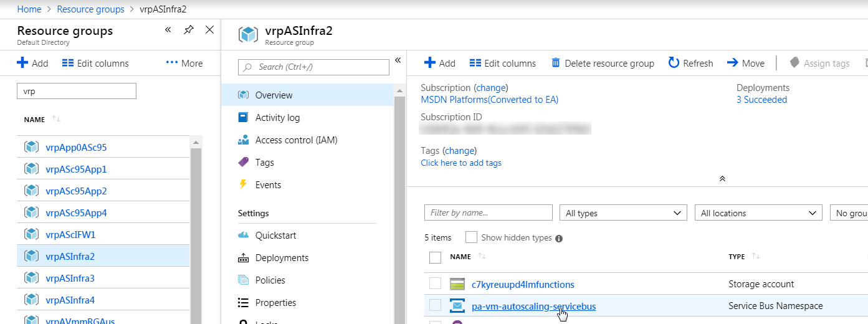Open Quickstart cloud icon item
The image size is (868, 324).
click(x=244, y=236)
